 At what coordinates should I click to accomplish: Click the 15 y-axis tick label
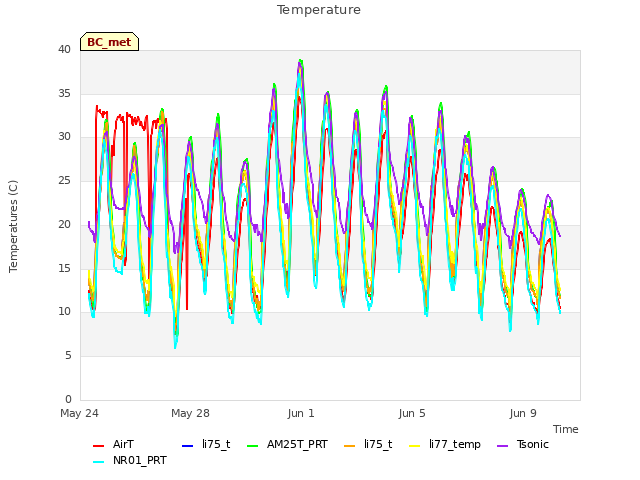click(x=64, y=268)
